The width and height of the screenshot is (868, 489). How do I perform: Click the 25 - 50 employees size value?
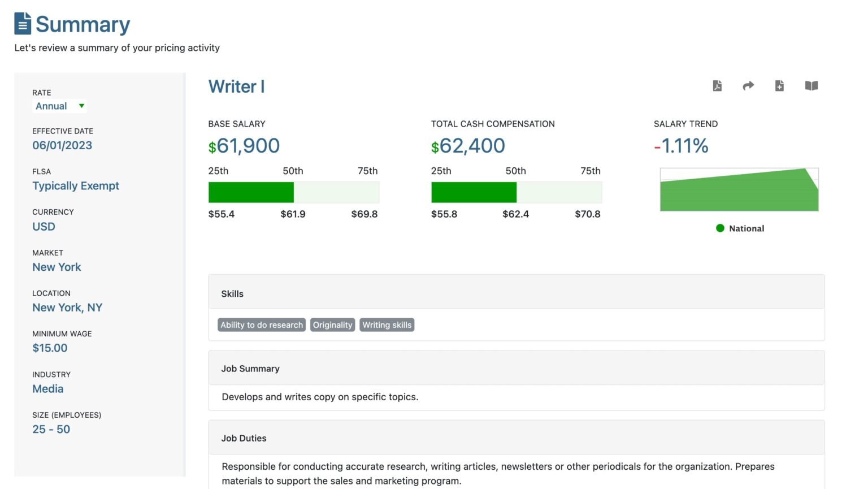pyautogui.click(x=51, y=429)
